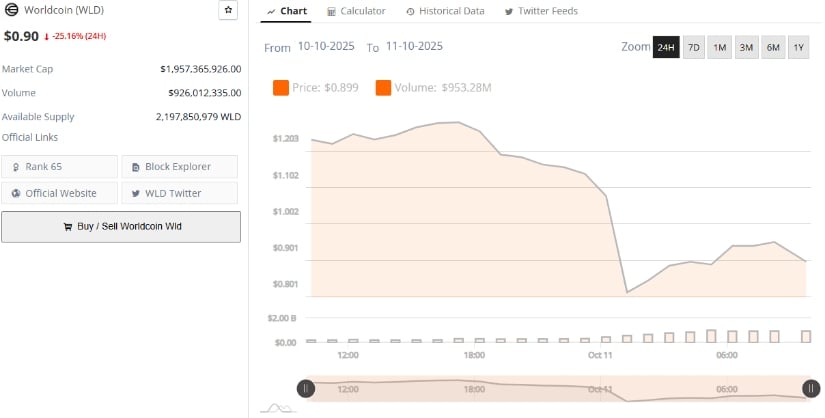
Task: Open the Twitter Feeds tab
Action: click(x=541, y=11)
